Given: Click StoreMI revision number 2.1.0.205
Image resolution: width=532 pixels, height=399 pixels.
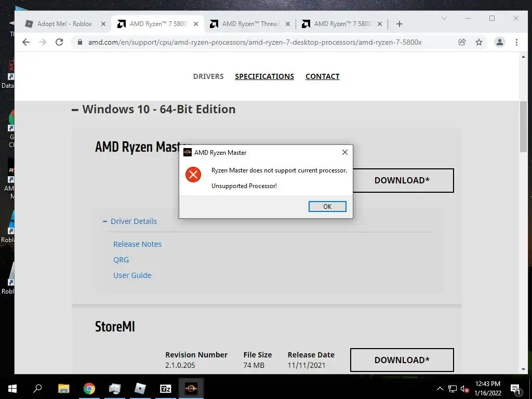Looking at the screenshot, I should coord(180,365).
